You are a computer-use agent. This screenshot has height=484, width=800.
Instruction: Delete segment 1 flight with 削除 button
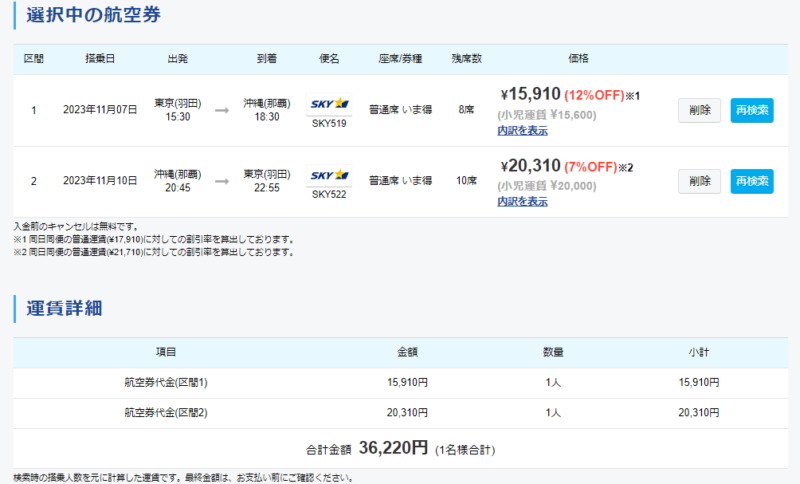coord(699,110)
